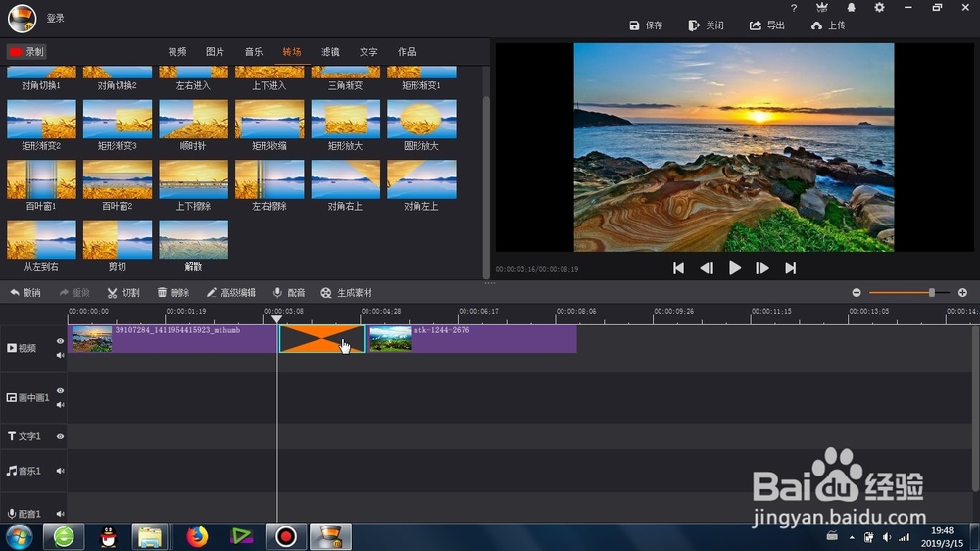Open the help question mark icon
This screenshot has width=980, height=551.
point(794,8)
